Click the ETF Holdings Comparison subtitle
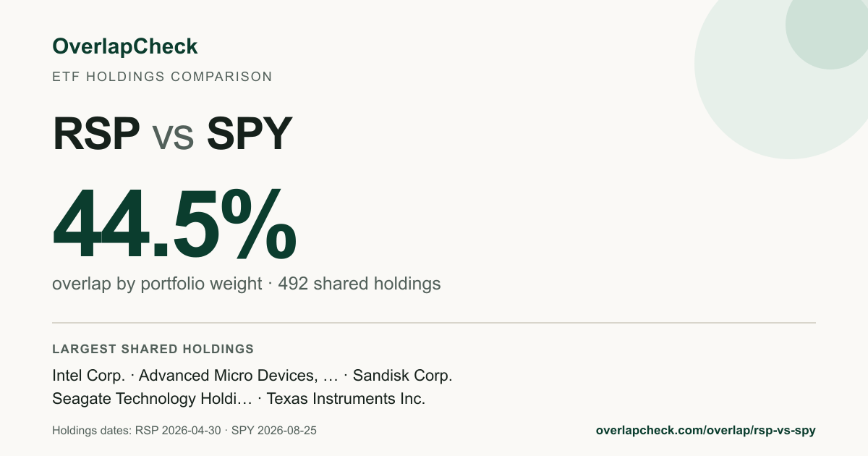The width and height of the screenshot is (868, 456). (x=162, y=76)
